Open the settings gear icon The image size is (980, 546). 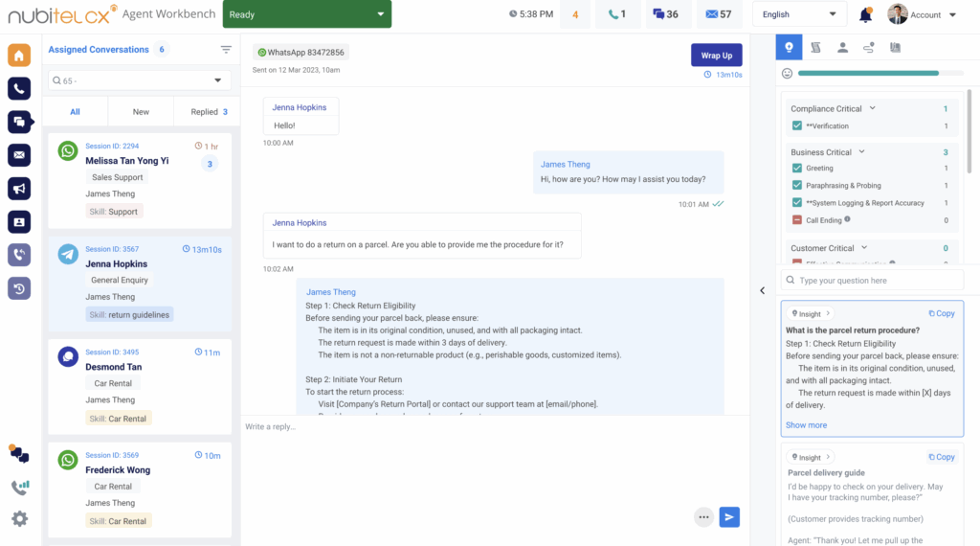tap(19, 518)
